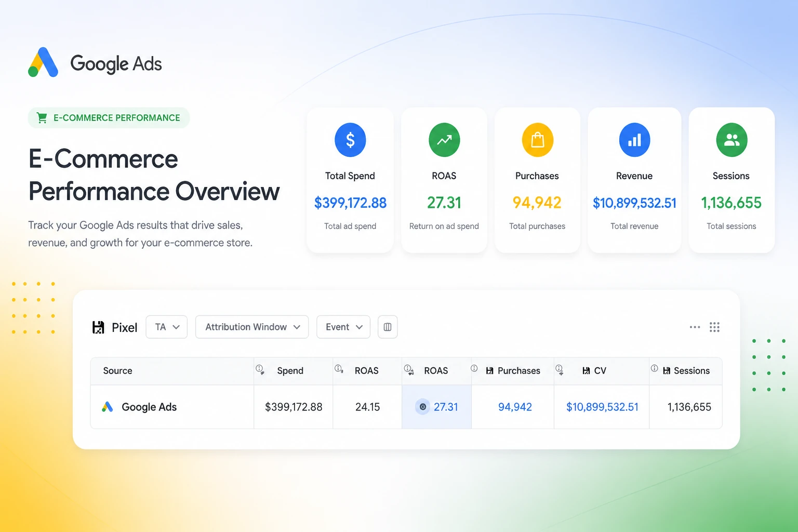798x532 pixels.
Task: Open the Event dropdown
Action: [343, 327]
